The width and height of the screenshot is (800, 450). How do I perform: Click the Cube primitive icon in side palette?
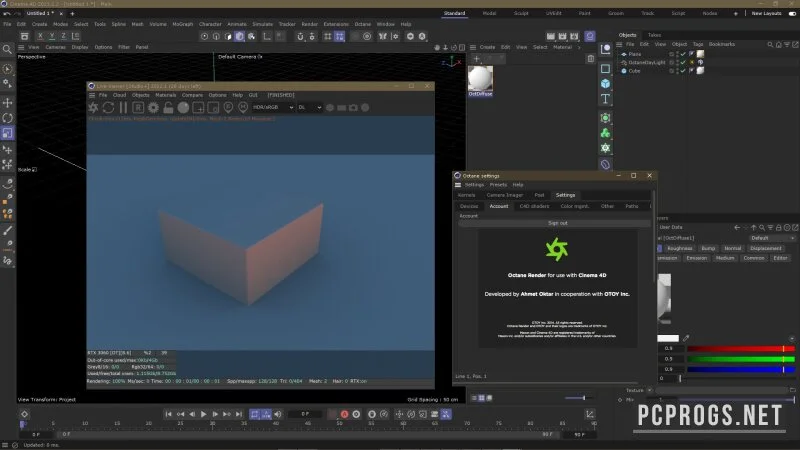[x=606, y=84]
